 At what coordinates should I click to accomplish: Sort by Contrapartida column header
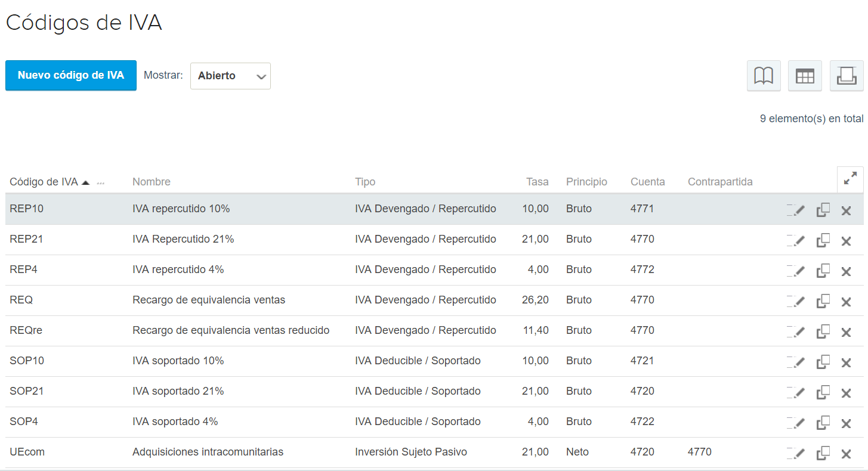[720, 182]
